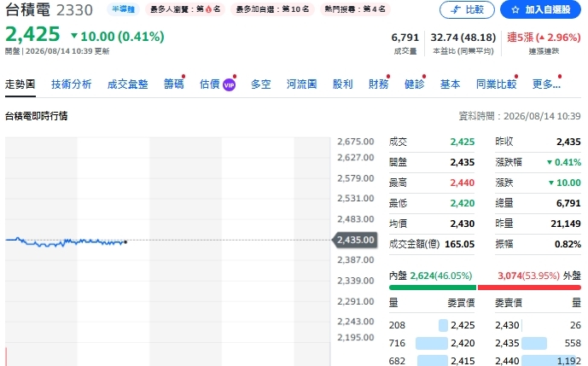The width and height of the screenshot is (588, 366).
Task: Open the 半導體 industry tag
Action: pos(124,9)
